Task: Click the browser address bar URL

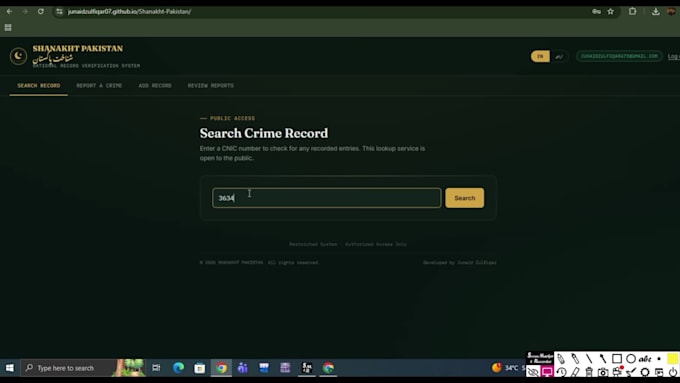Action: click(129, 11)
